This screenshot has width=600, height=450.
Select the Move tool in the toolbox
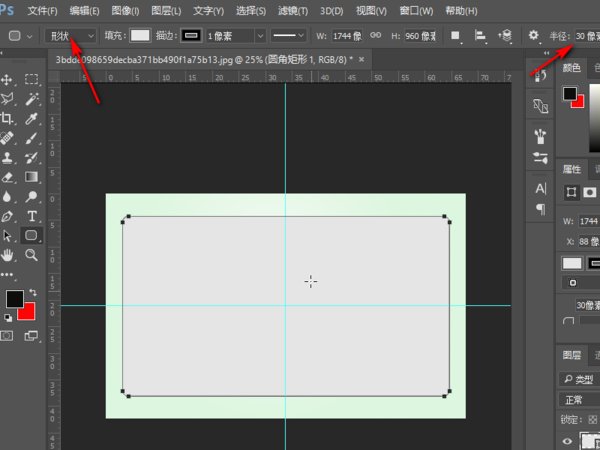click(8, 79)
